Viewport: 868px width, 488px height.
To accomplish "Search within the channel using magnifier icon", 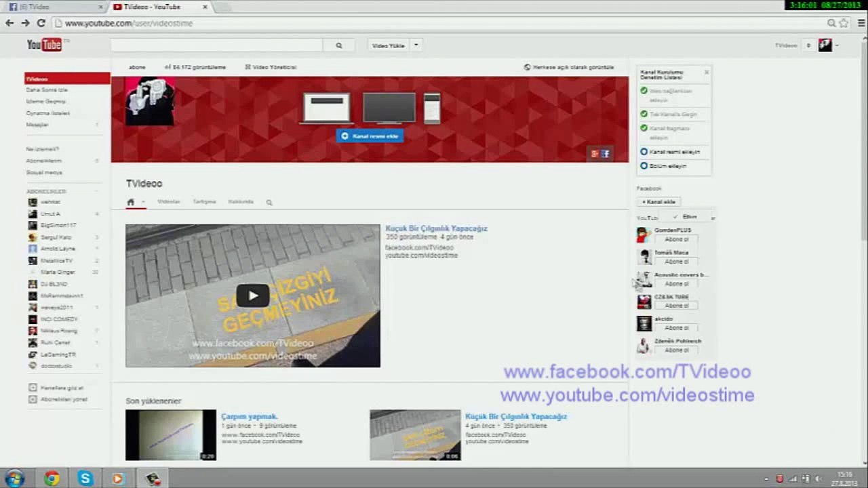I will pyautogui.click(x=269, y=202).
